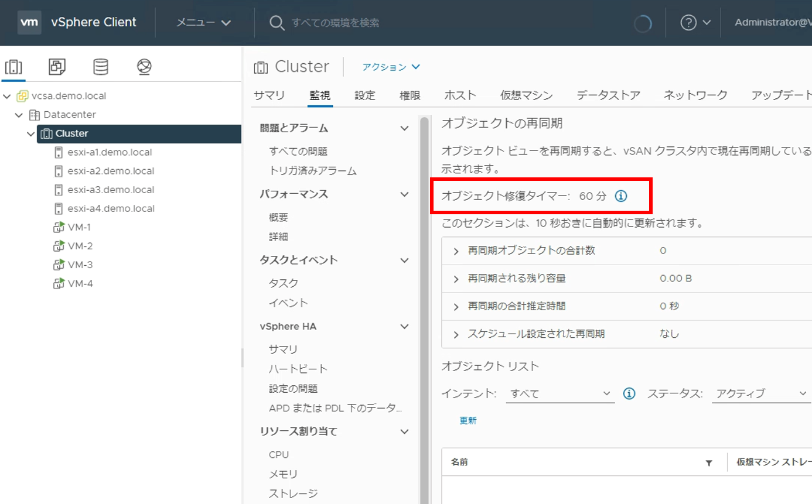This screenshot has height=504, width=812.
Task: Collapse the 問題とアラーム section
Action: (404, 128)
